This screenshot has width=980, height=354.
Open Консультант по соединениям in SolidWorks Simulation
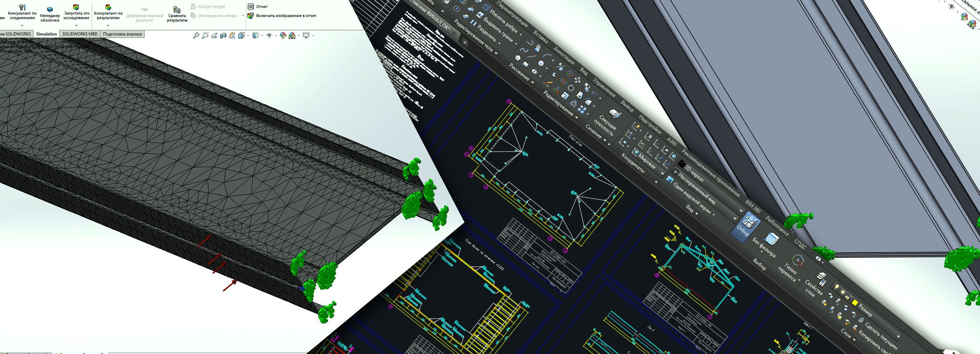click(22, 13)
